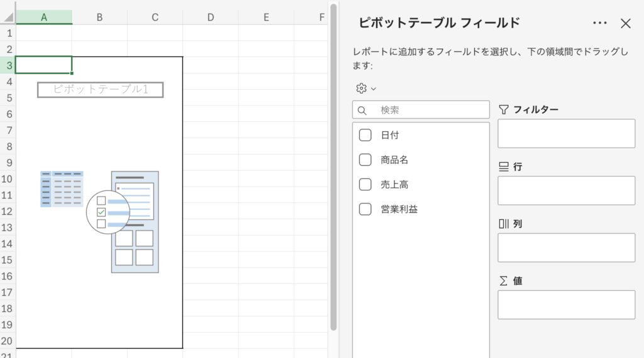Click the select-all corner triangle of sheet

[x=8, y=17]
